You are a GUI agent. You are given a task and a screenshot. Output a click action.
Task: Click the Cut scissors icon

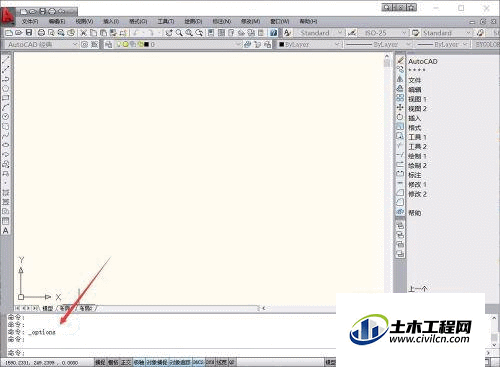(84, 33)
